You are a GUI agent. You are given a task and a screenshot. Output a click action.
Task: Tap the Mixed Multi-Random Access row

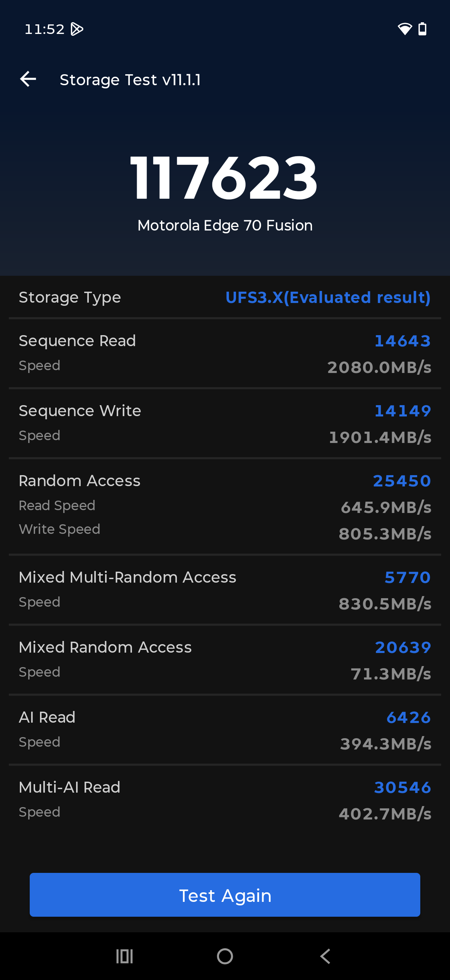click(225, 589)
